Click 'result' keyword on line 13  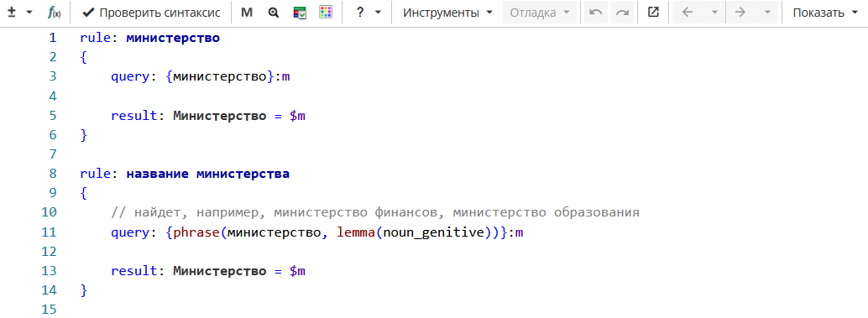(134, 272)
